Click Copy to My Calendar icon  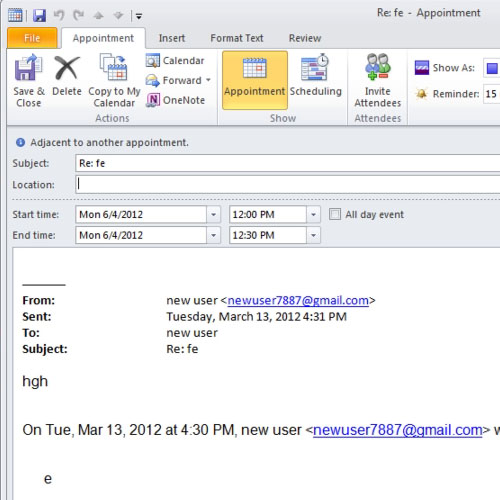pos(114,67)
